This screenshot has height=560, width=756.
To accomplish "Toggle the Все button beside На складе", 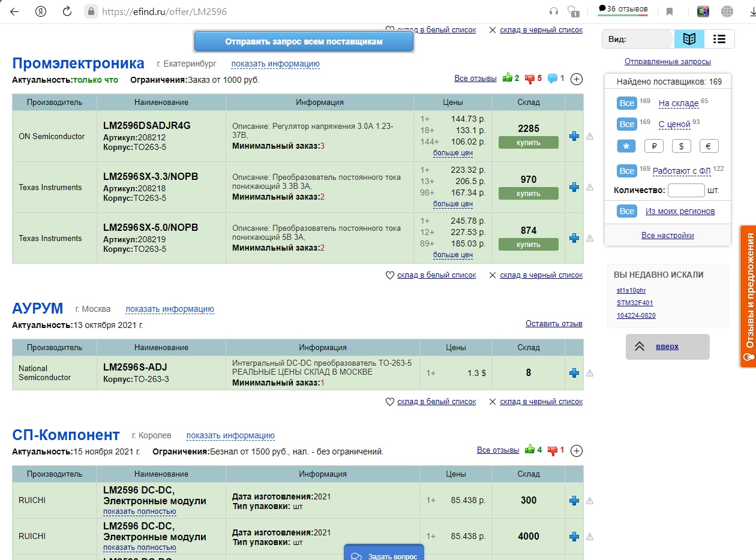I will point(626,103).
